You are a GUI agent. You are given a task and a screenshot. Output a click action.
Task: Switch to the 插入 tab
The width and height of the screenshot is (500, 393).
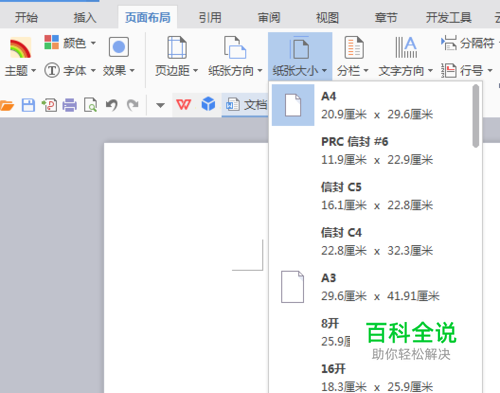pos(85,17)
